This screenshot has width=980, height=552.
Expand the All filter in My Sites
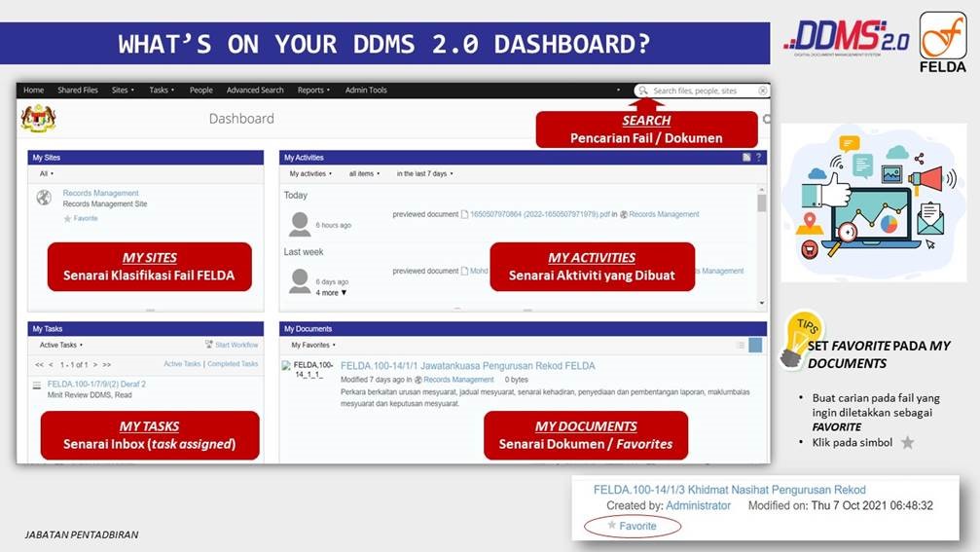point(47,174)
